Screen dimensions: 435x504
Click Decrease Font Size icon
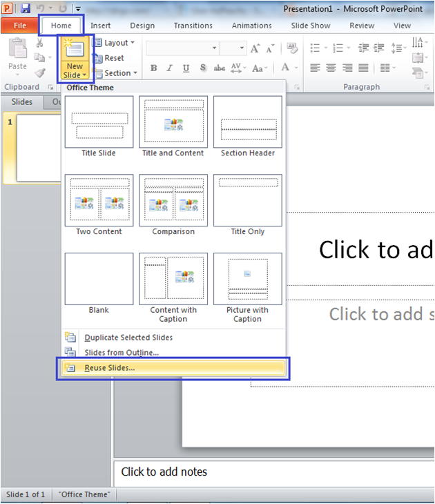(270, 48)
